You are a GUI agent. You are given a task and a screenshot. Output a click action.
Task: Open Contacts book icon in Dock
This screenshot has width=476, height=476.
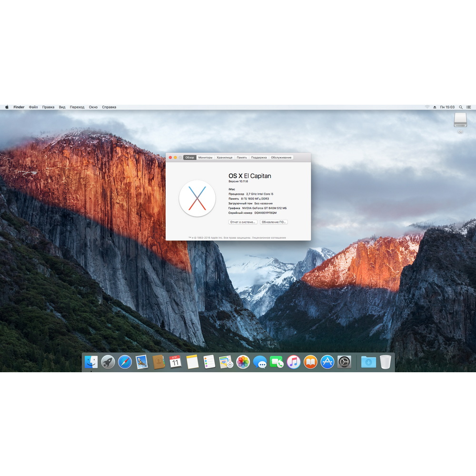[x=159, y=362]
